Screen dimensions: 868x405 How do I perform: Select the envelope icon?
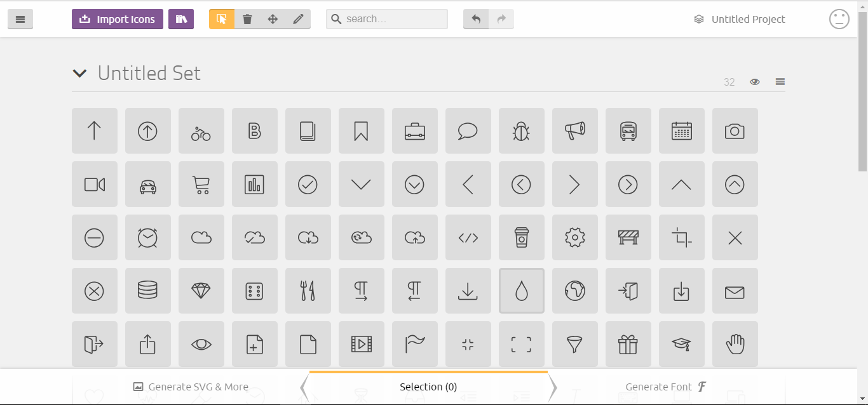coord(735,291)
